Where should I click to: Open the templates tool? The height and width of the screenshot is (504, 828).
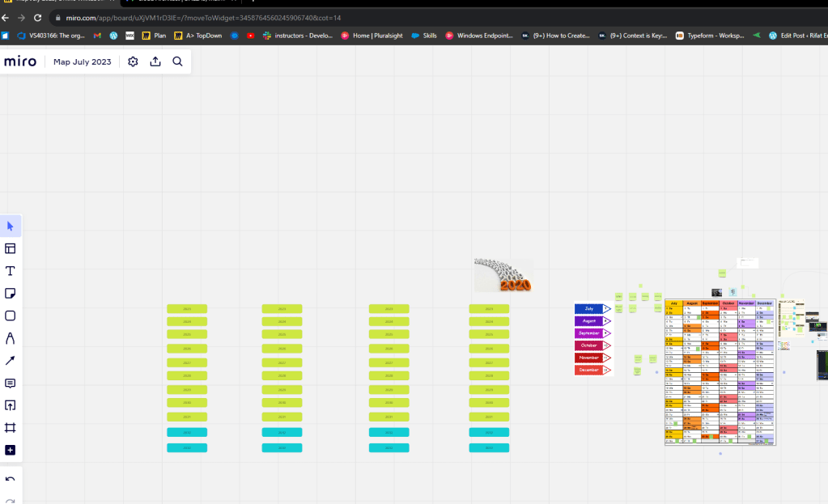coord(10,248)
